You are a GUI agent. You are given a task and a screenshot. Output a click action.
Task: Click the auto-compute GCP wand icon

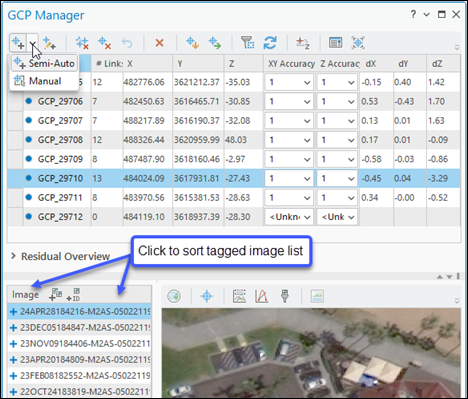click(x=49, y=43)
